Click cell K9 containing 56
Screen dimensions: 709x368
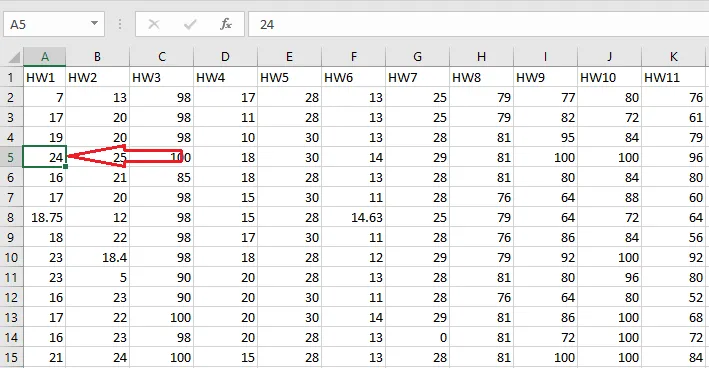pyautogui.click(x=674, y=237)
